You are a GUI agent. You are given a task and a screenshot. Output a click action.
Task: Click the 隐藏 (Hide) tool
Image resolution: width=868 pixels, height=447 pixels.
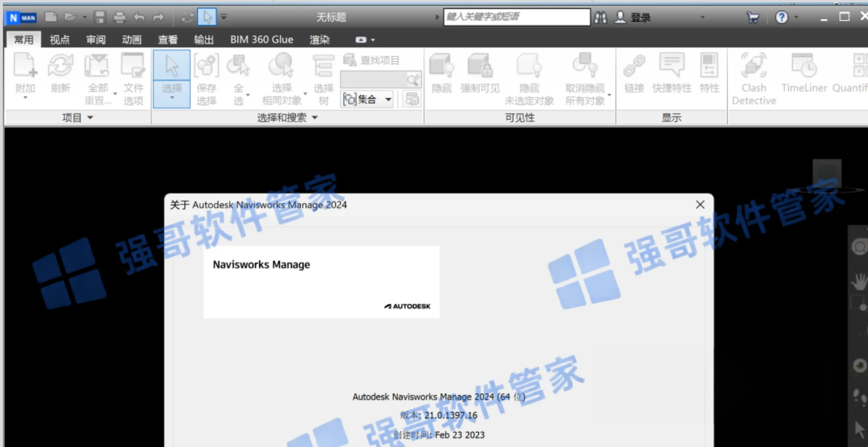(x=441, y=73)
